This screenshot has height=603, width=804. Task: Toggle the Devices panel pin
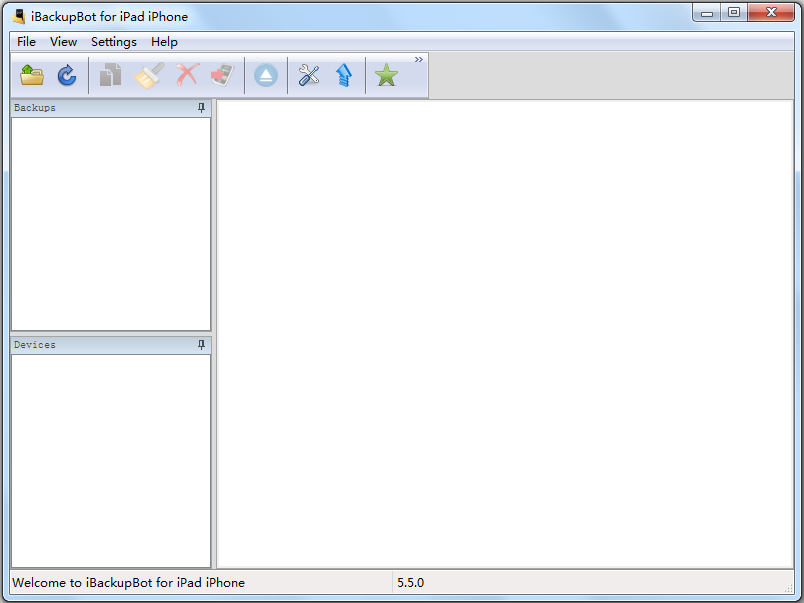tap(202, 345)
